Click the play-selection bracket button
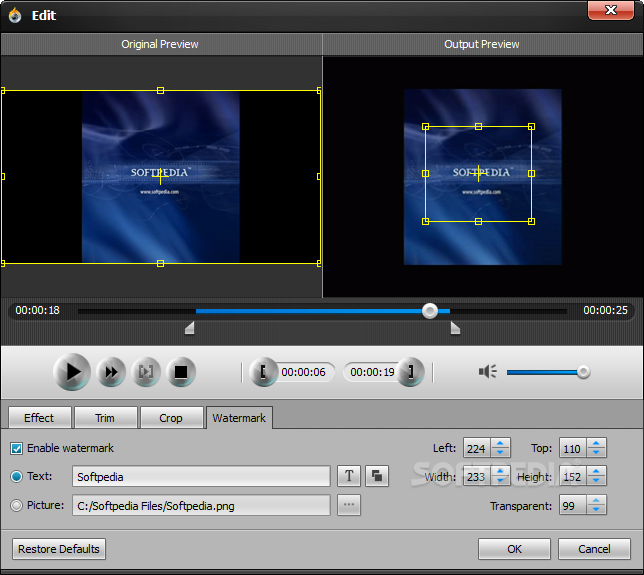This screenshot has width=644, height=575. [146, 372]
